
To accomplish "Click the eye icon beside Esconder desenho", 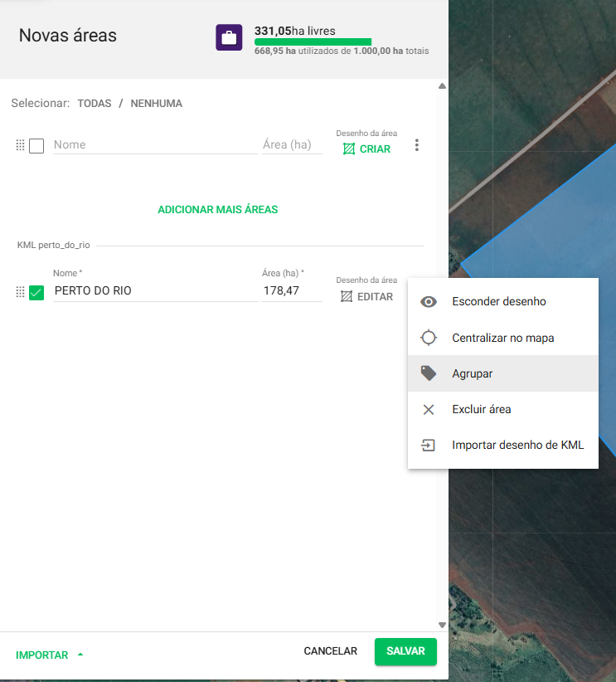I will [x=429, y=302].
